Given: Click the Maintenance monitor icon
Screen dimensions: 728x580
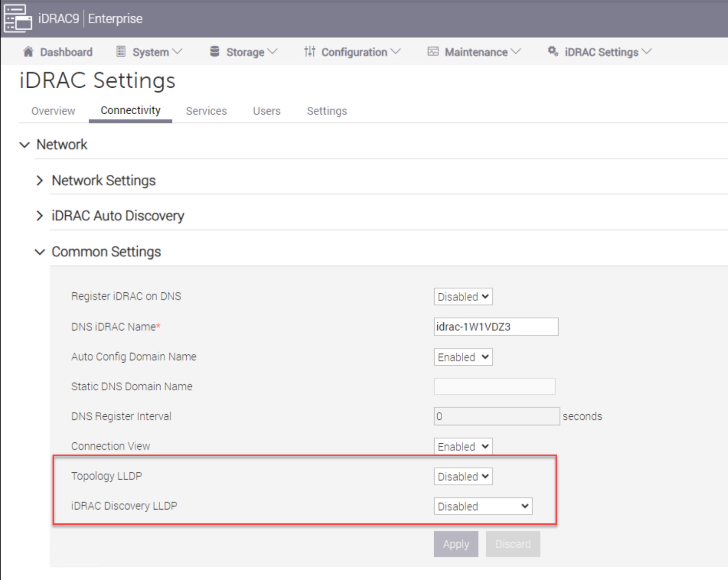Looking at the screenshot, I should (433, 52).
